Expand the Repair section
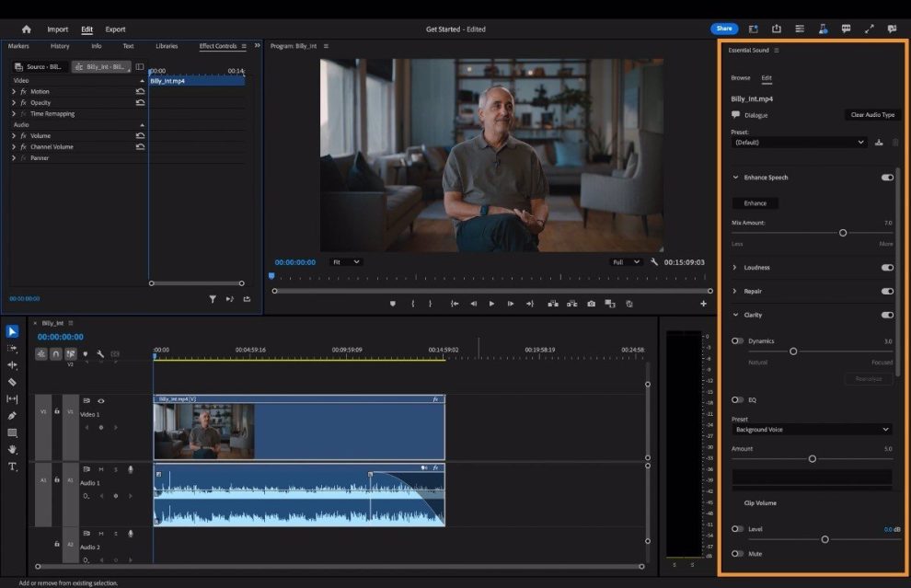Viewport: 911px width, 588px height. coord(734,292)
